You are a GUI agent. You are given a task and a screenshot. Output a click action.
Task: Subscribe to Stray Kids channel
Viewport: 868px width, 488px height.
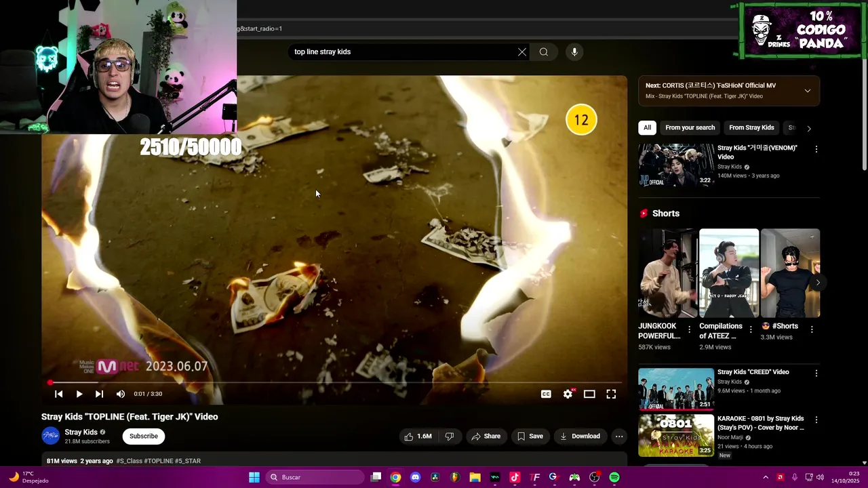[x=144, y=436]
